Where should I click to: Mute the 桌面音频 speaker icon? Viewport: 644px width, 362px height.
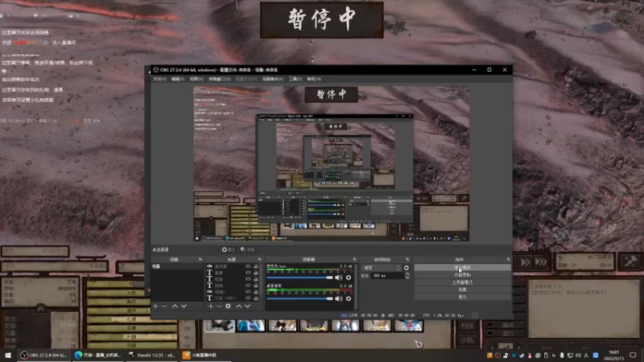pos(338,298)
